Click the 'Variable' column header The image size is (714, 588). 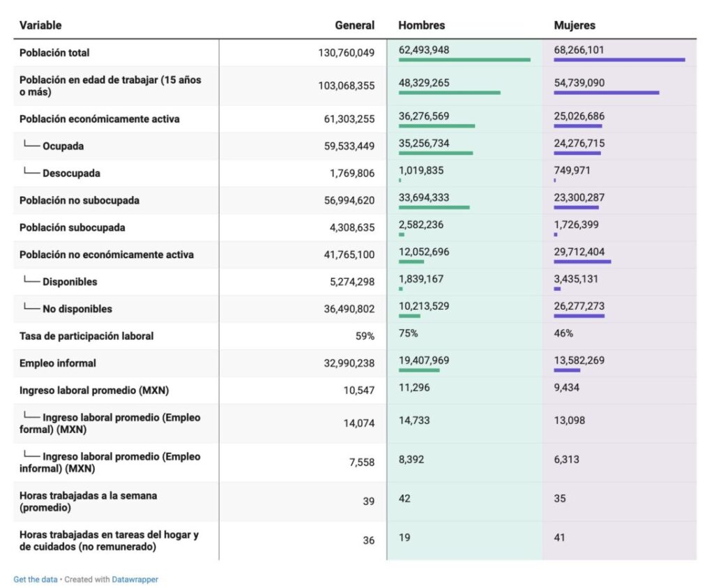pos(40,25)
